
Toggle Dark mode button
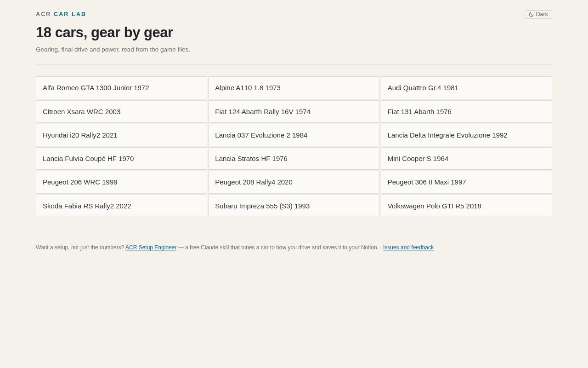point(538,14)
